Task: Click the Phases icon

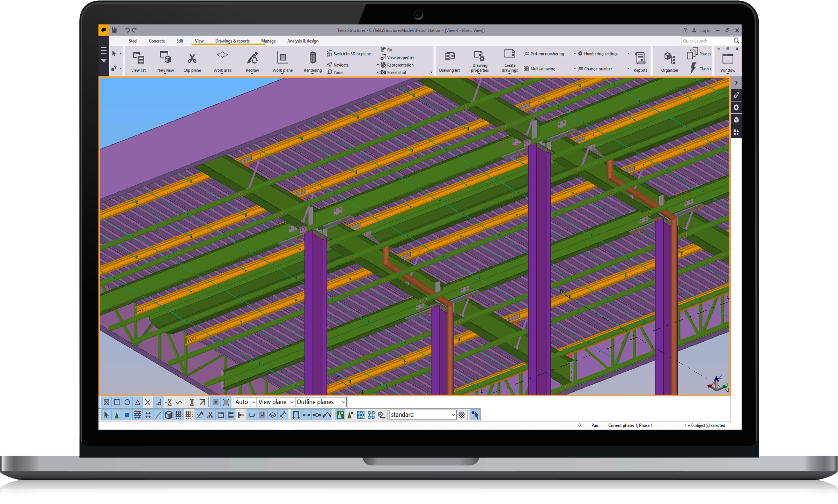Action: tap(692, 54)
